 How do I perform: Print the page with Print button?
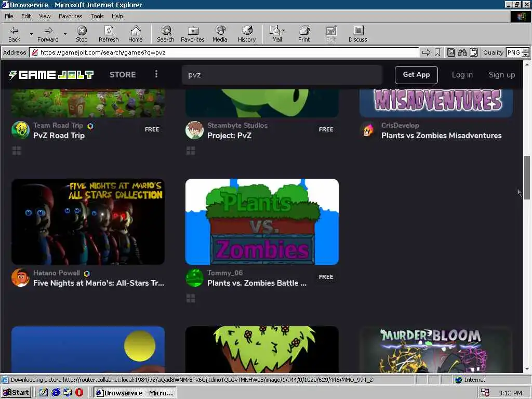click(x=304, y=34)
